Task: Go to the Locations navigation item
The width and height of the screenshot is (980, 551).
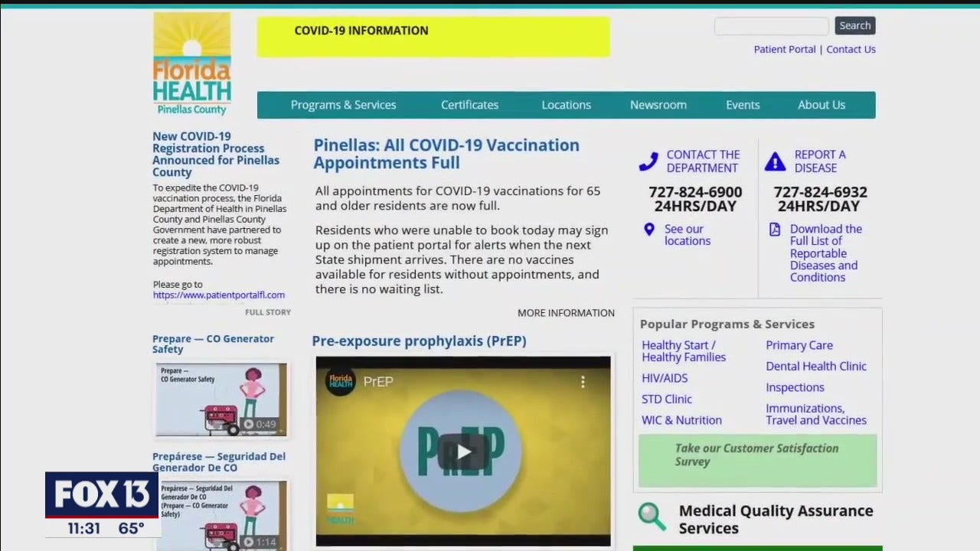Action: 566,105
